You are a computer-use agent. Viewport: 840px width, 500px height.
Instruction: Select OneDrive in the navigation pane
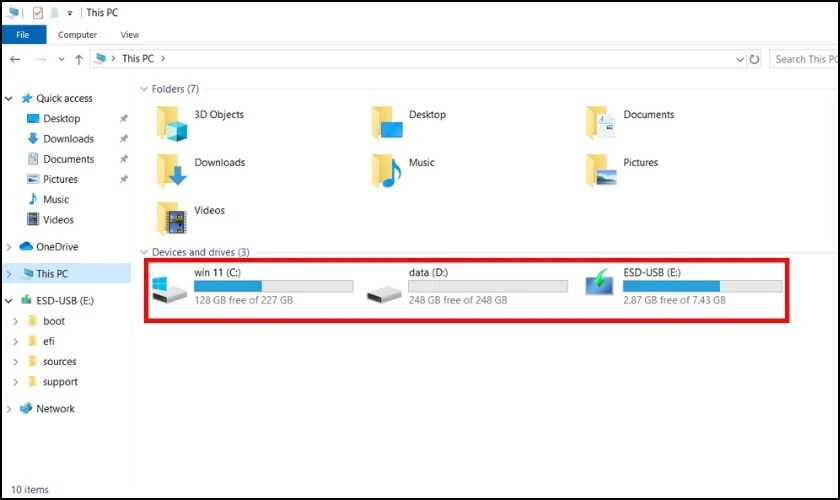click(56, 247)
